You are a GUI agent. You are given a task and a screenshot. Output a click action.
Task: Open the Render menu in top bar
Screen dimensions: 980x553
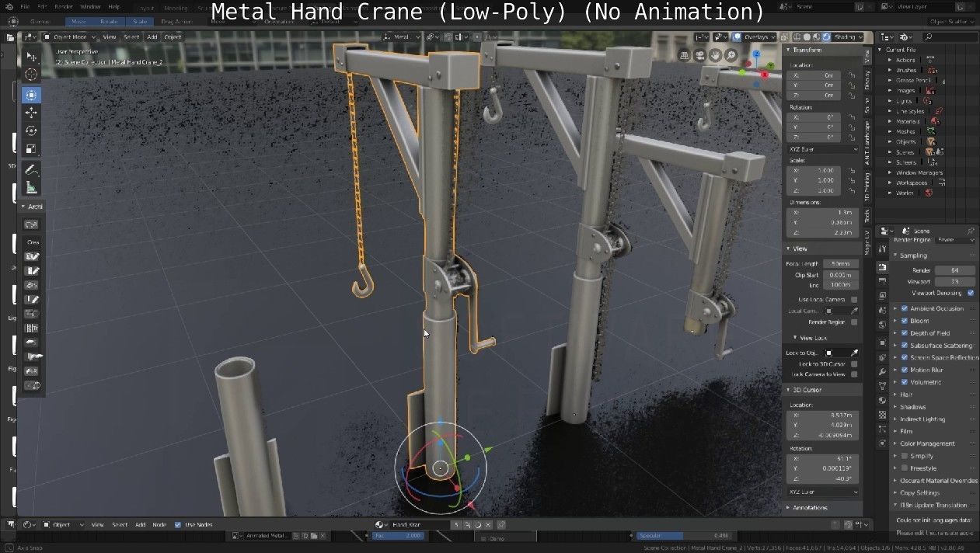click(64, 6)
